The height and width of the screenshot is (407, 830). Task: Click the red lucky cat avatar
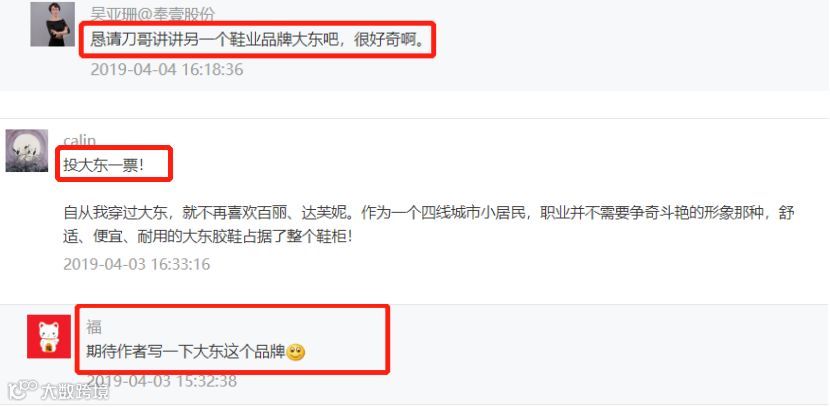pyautogui.click(x=49, y=337)
